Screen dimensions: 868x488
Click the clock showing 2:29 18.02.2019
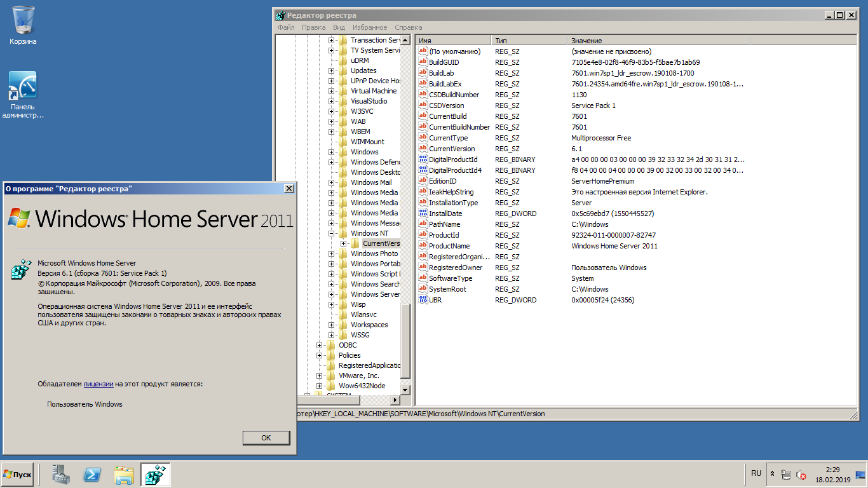pos(832,475)
